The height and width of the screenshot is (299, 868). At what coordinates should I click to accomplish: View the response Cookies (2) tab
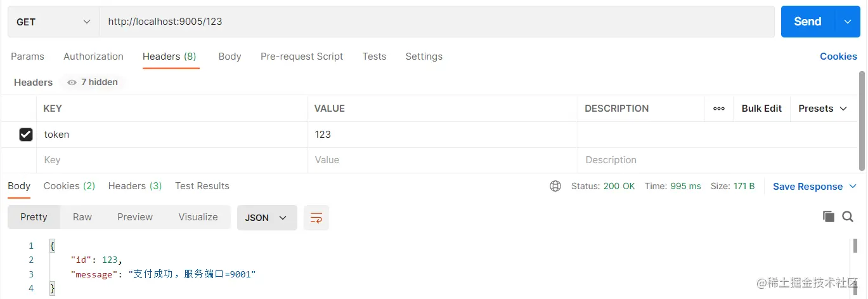click(x=69, y=186)
